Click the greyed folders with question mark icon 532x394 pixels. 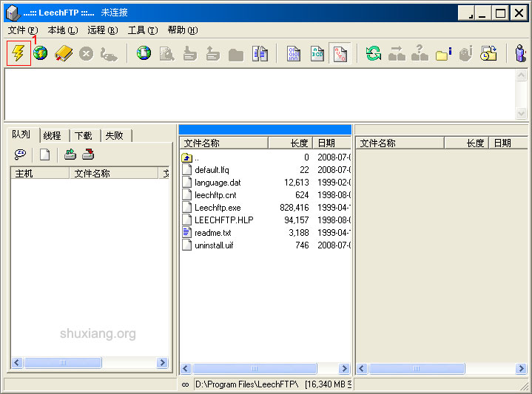(420, 53)
